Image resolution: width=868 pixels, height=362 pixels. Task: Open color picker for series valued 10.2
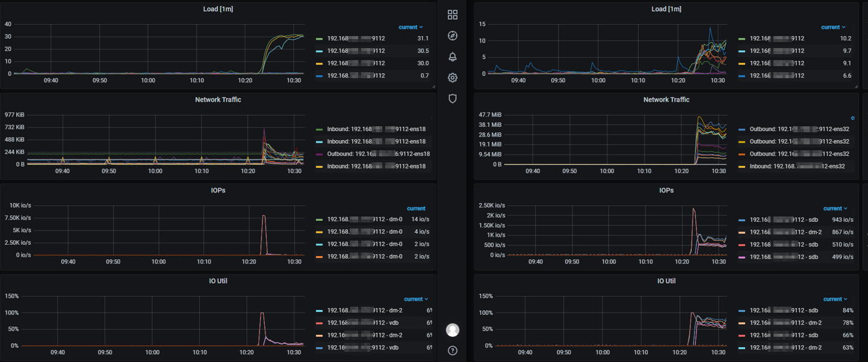tap(742, 38)
